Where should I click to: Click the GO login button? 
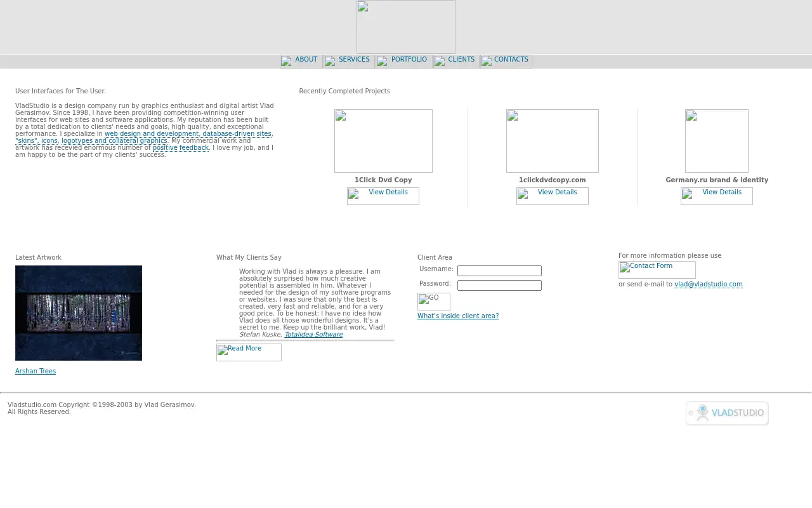(x=434, y=302)
